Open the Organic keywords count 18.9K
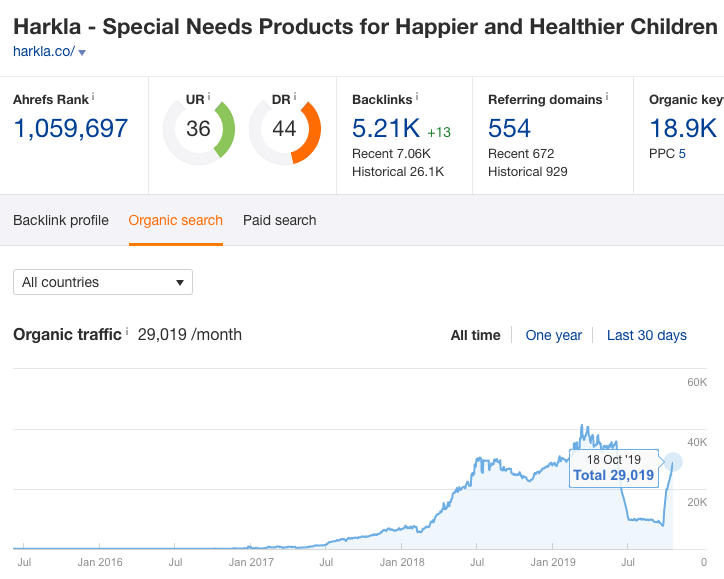The height and width of the screenshot is (579, 724). click(683, 128)
